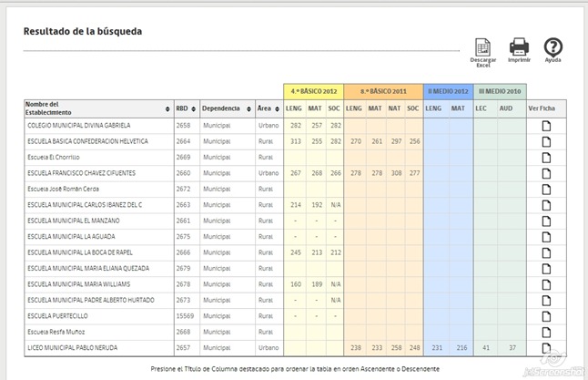Select the 4.º BÁSICO 2012 header

pyautogui.click(x=314, y=92)
